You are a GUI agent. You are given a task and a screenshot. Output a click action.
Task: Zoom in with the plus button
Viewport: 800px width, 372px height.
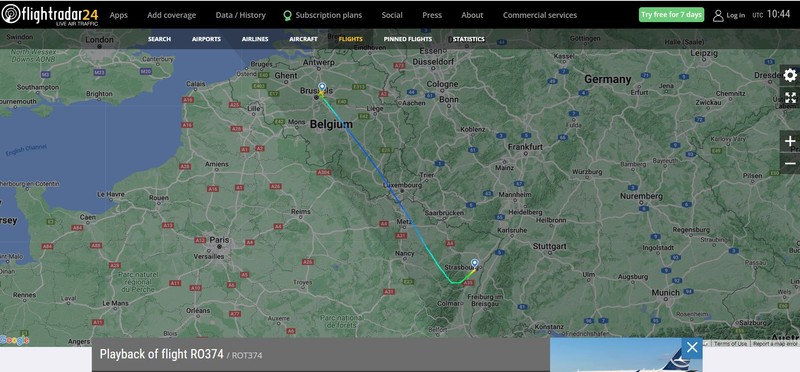(790, 141)
